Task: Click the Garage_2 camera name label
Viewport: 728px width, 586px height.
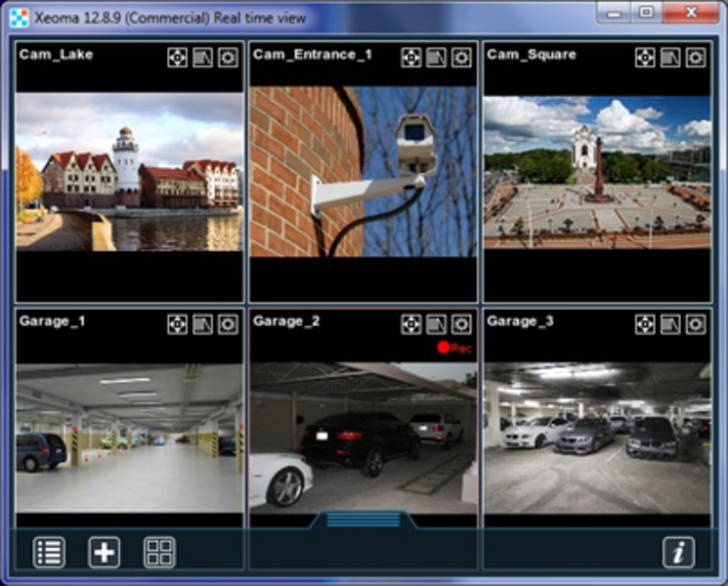Action: 286,321
